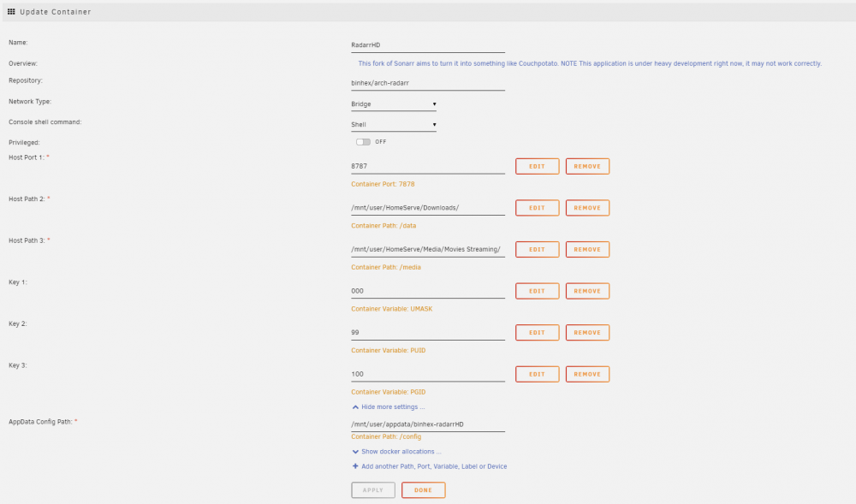Remove the Key 3 PGID variable
Image resolution: width=856 pixels, height=504 pixels.
click(x=587, y=374)
